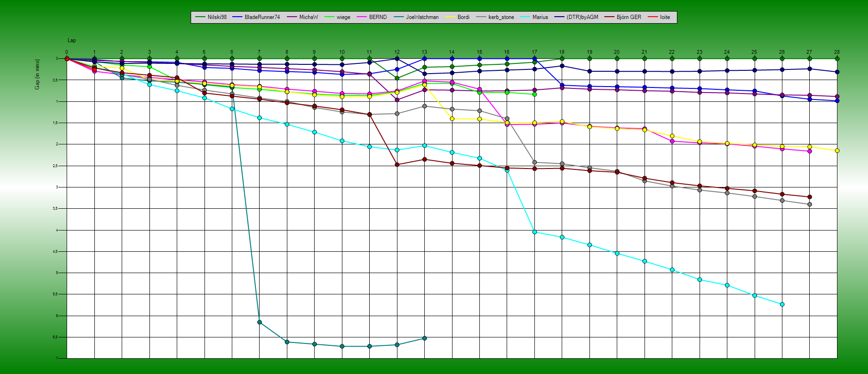Select Bordi's yellow point at lap 28
The height and width of the screenshot is (374, 868).
(x=837, y=151)
